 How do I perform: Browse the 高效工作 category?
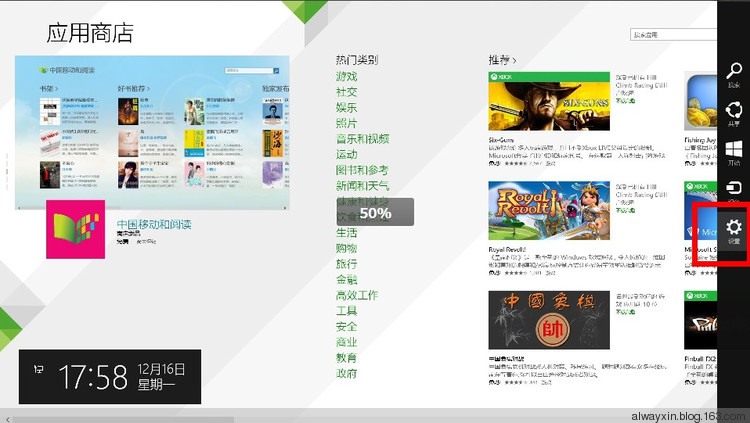[x=357, y=295]
